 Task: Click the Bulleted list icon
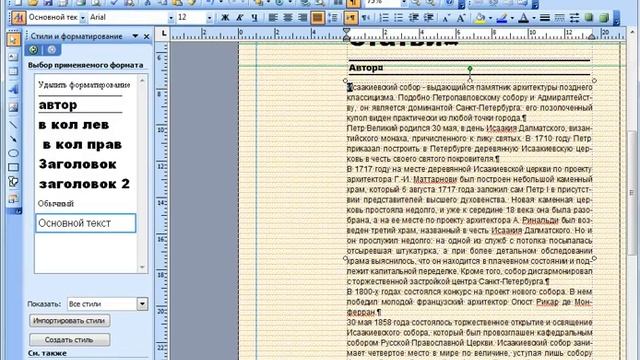[x=399, y=18]
